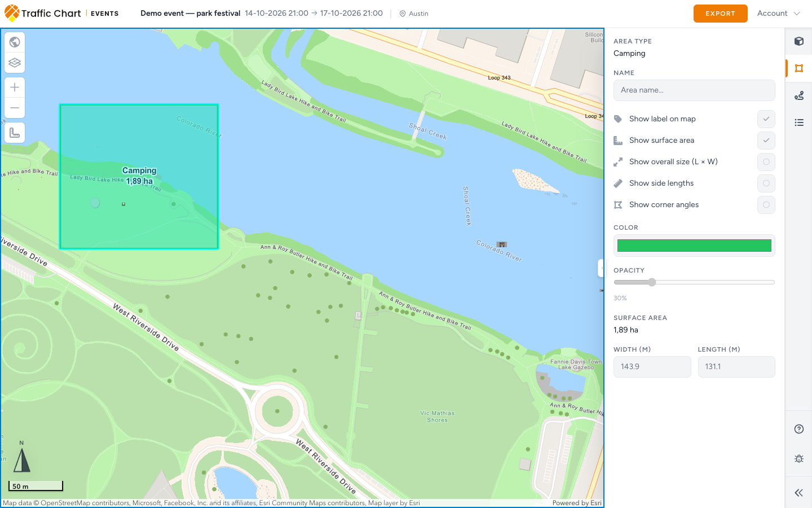812x508 pixels.
Task: Activate the measurement ruler tool
Action: click(x=15, y=133)
